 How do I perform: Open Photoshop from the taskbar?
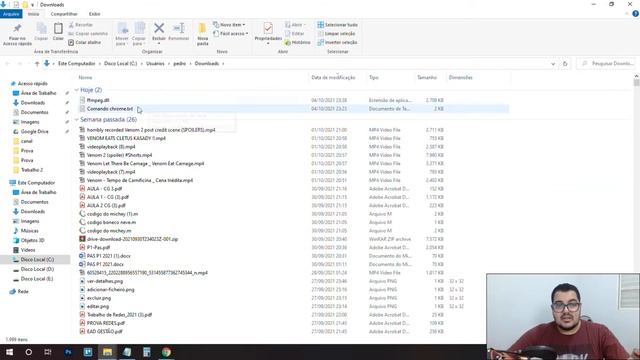[x=68, y=352]
